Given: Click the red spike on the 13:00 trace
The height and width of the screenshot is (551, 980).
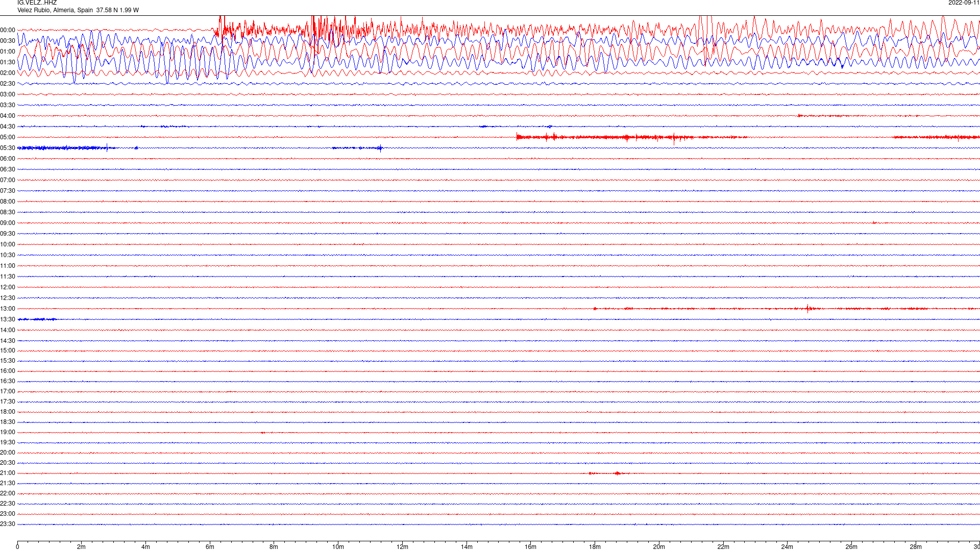Looking at the screenshot, I should point(808,308).
